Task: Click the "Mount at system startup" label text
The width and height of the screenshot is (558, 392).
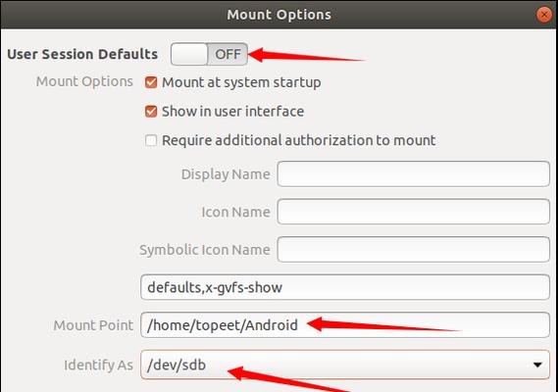Action: tap(241, 82)
